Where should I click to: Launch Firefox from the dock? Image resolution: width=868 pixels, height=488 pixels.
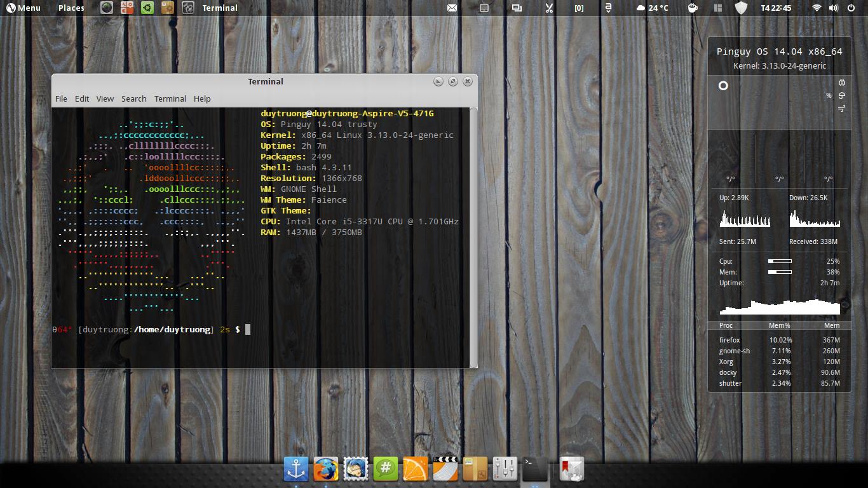click(x=326, y=469)
